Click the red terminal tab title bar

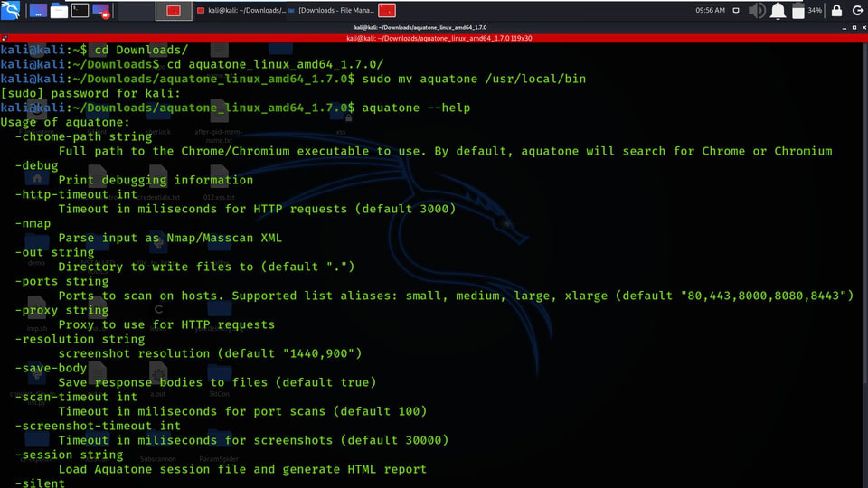(439, 38)
